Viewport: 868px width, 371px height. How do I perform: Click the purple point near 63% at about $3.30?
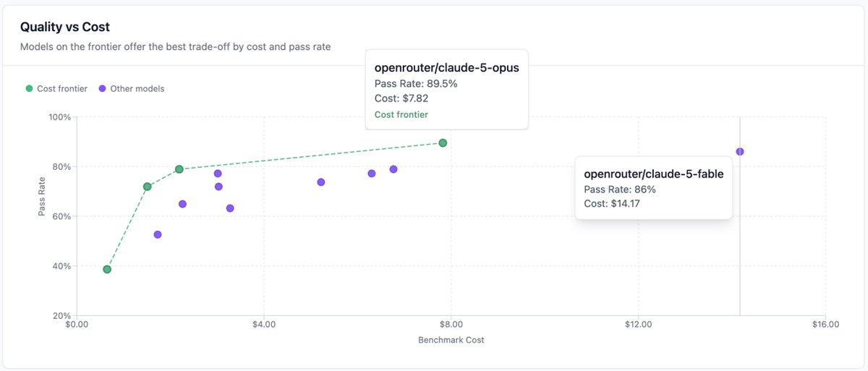(230, 208)
